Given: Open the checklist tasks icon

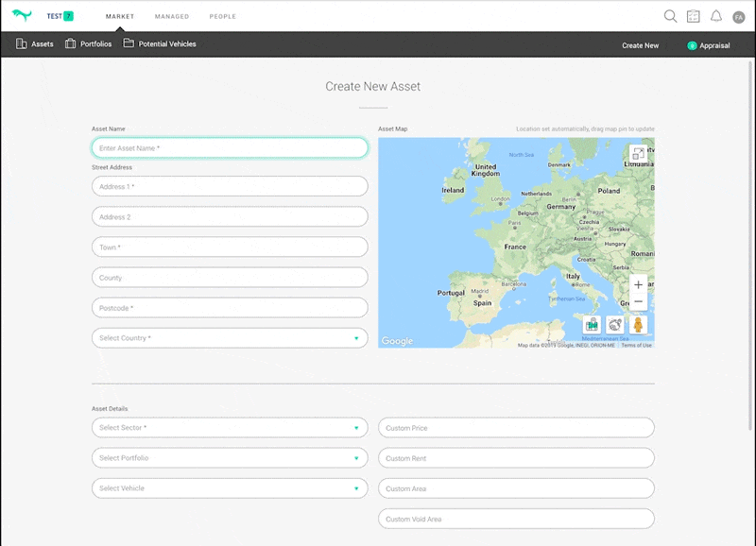Looking at the screenshot, I should click(694, 16).
